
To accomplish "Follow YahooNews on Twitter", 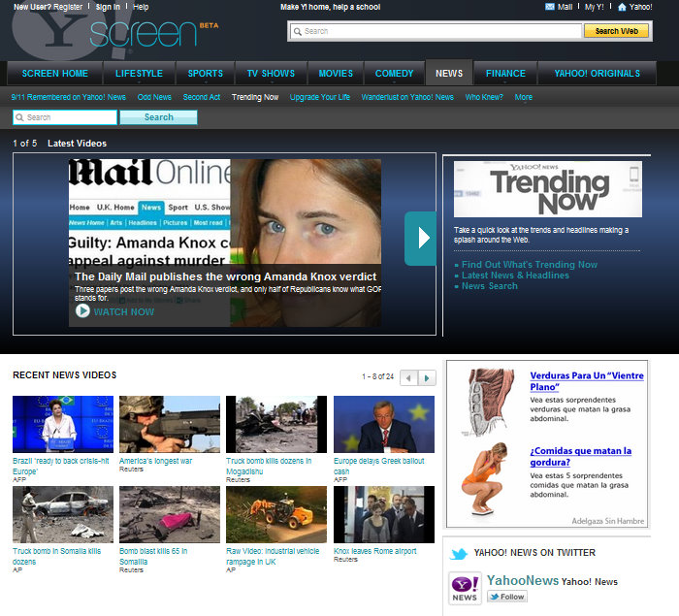I will [507, 597].
